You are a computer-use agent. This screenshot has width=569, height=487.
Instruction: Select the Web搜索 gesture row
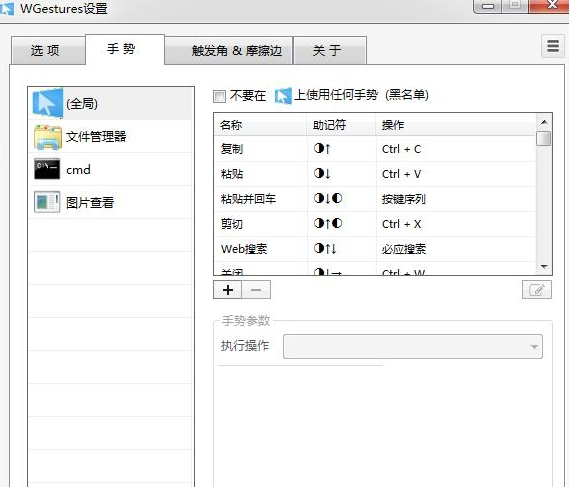[375, 249]
